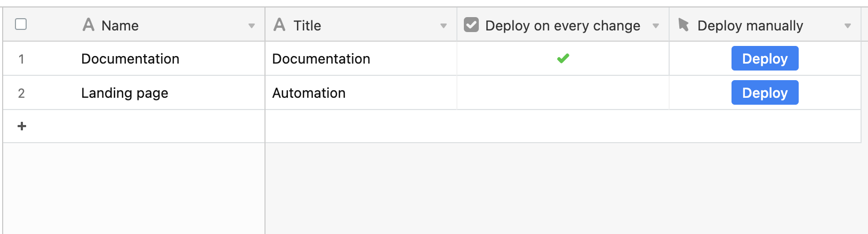Select row number 2

tap(21, 93)
